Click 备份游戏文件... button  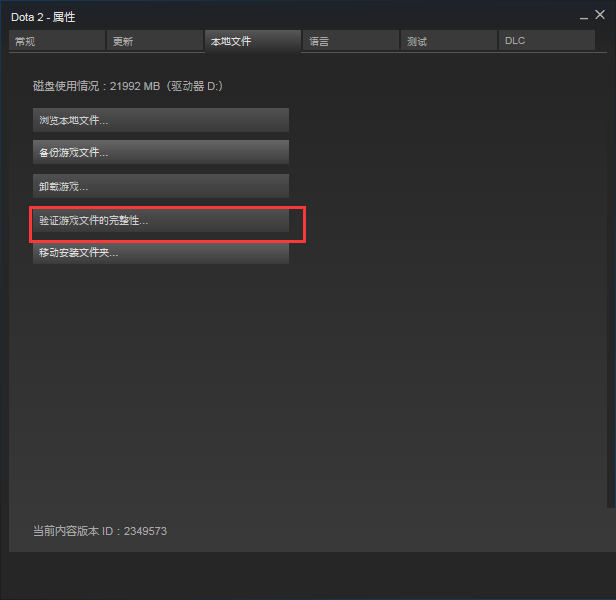tap(161, 152)
